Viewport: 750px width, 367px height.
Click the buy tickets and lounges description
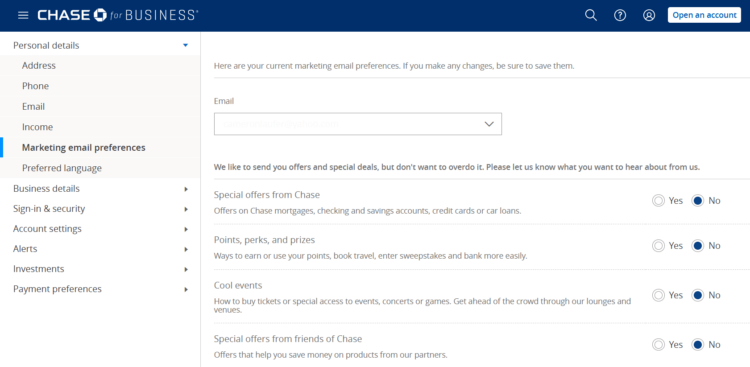pos(422,306)
